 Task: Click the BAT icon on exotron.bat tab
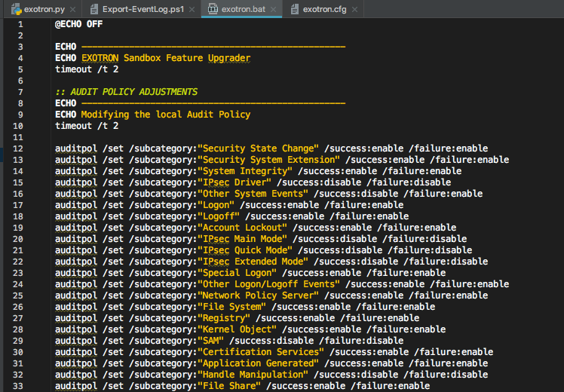click(213, 9)
